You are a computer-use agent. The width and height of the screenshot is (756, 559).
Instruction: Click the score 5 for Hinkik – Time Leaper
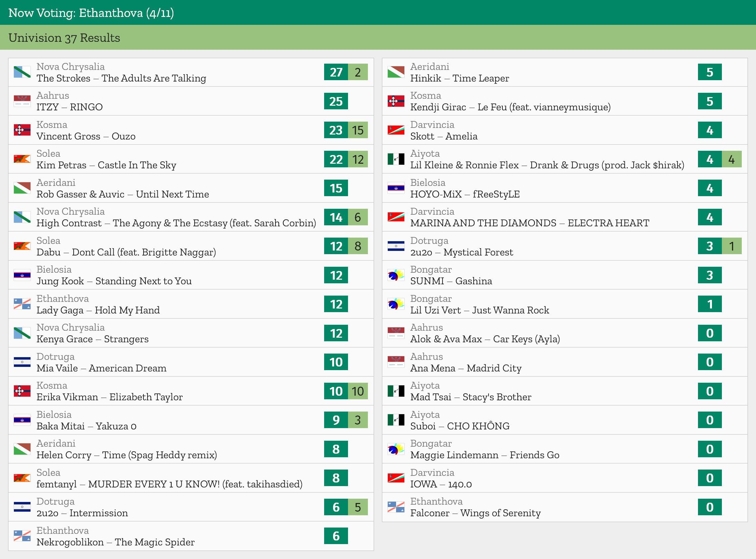pos(710,72)
